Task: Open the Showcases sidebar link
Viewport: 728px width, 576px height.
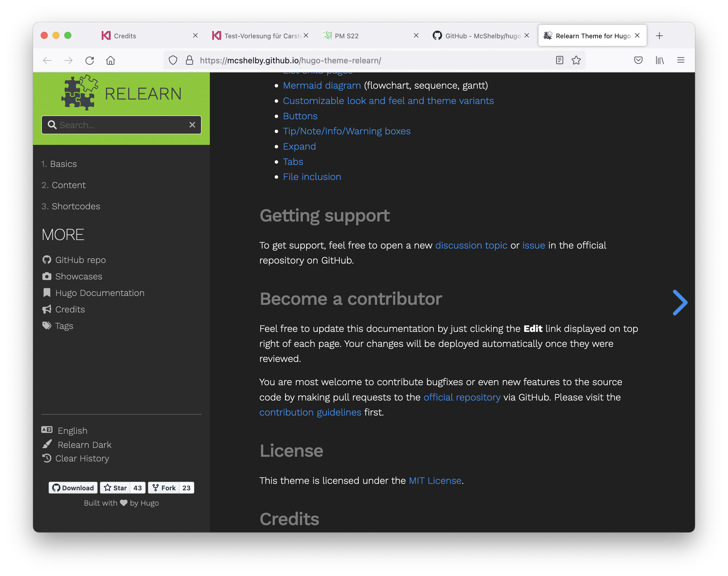Action: coord(79,276)
